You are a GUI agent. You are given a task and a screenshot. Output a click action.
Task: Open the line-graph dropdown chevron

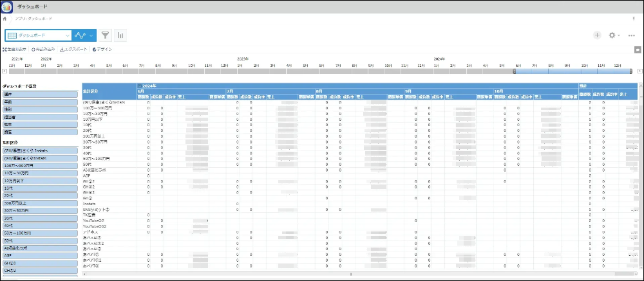coord(91,36)
